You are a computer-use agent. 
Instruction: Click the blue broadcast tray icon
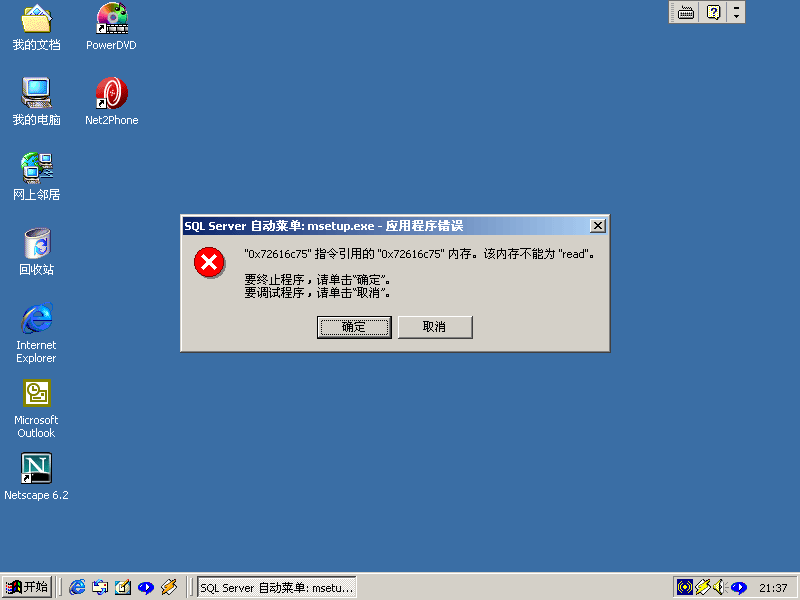tap(685, 587)
